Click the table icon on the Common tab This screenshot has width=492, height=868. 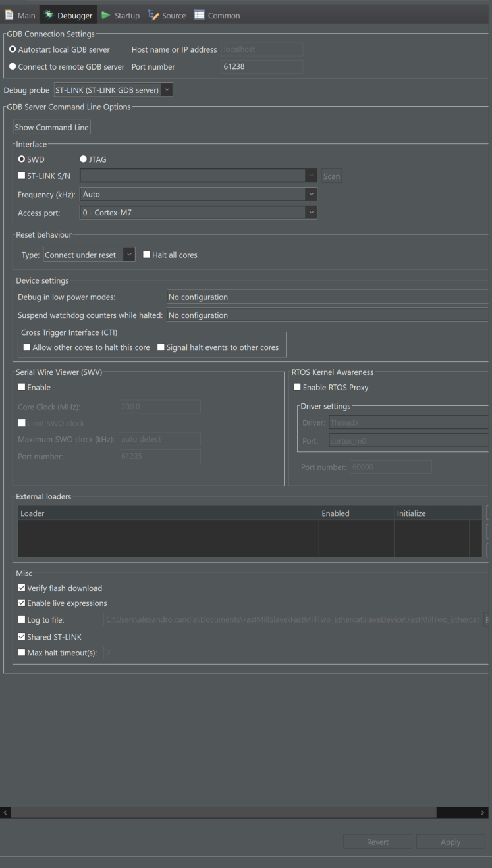click(x=199, y=14)
